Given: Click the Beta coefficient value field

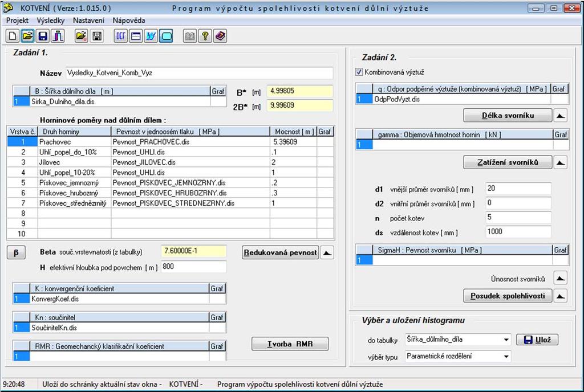Looking at the screenshot, I should point(194,251).
